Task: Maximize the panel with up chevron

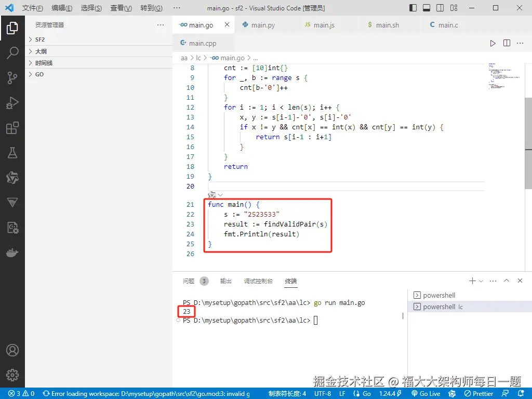Action: point(507,281)
